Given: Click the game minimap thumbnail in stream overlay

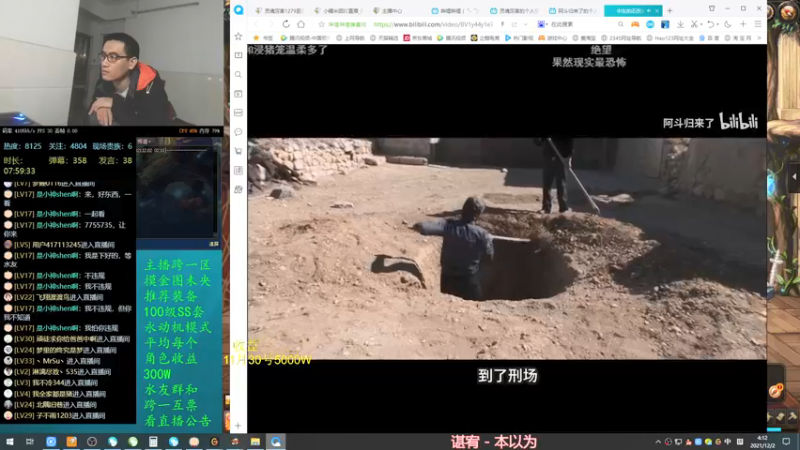Looking at the screenshot, I should click(x=177, y=191).
